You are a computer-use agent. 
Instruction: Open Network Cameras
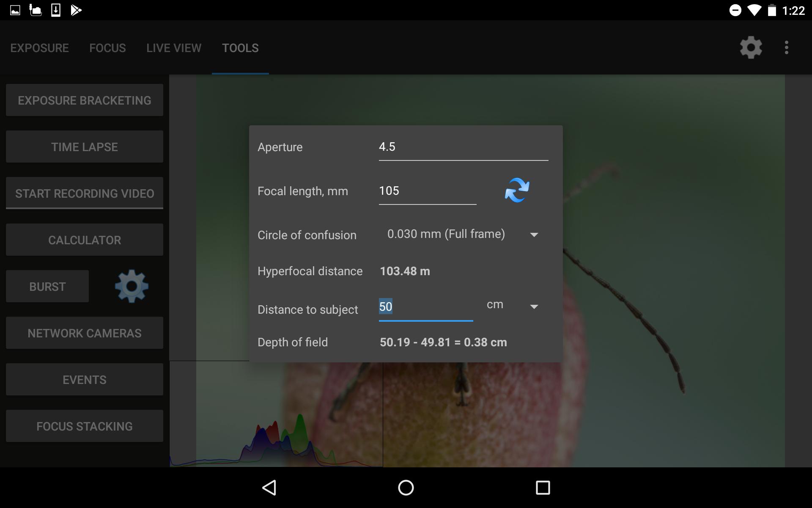[85, 333]
